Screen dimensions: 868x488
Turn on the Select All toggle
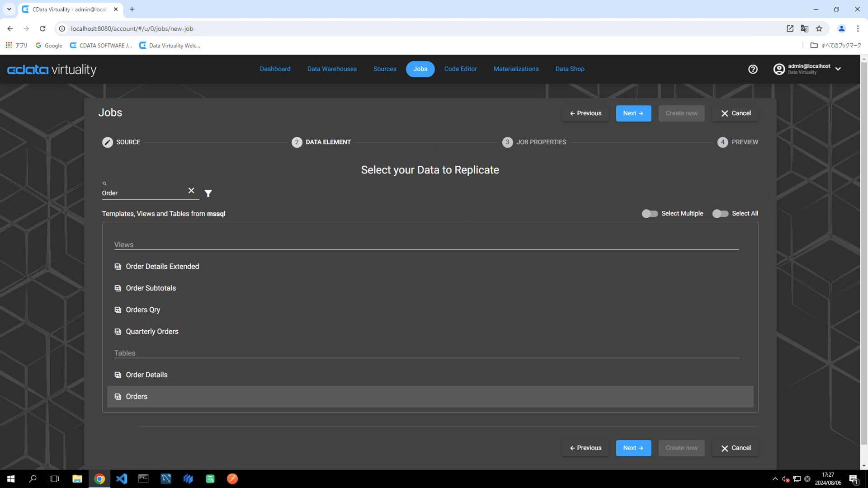tap(720, 214)
